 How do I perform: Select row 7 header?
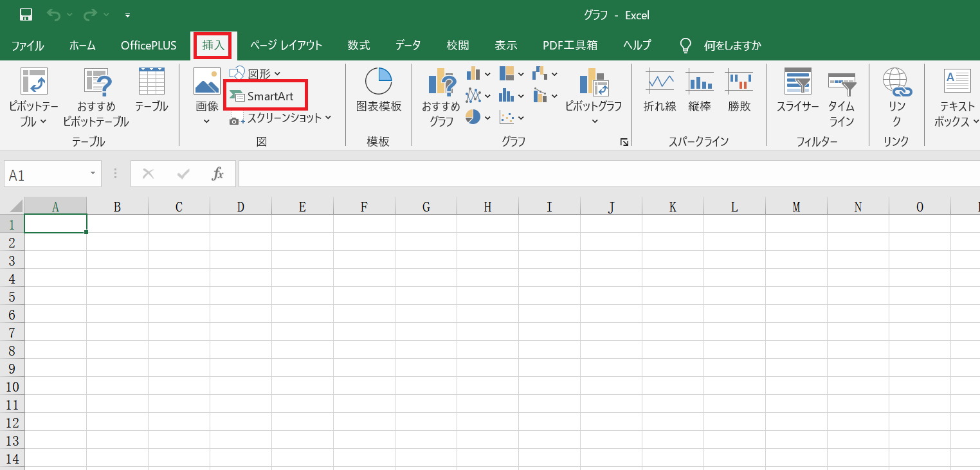12,332
